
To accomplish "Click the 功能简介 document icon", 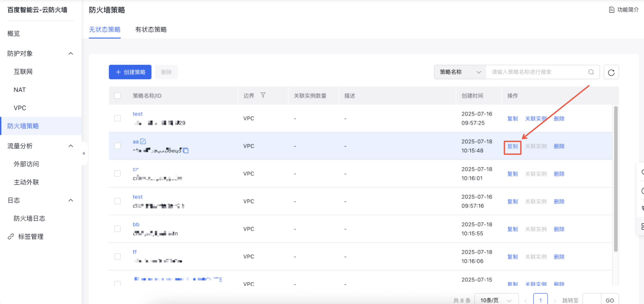I will [612, 10].
